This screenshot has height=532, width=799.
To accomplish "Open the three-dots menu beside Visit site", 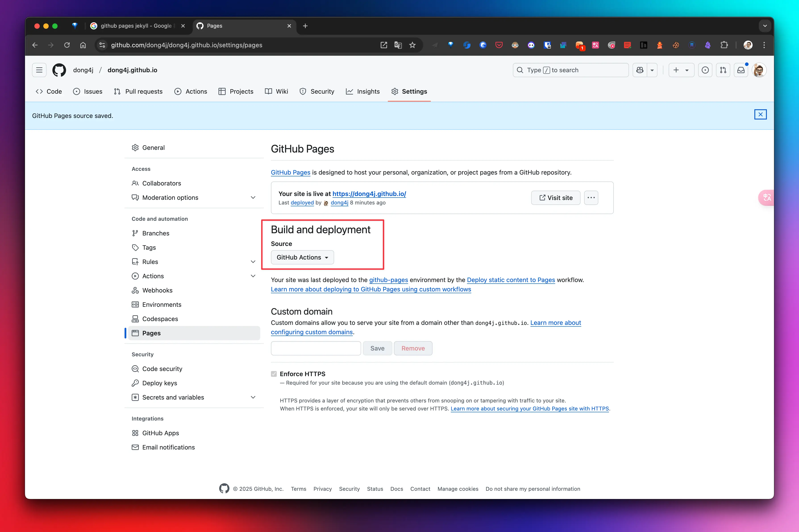I will [591, 198].
